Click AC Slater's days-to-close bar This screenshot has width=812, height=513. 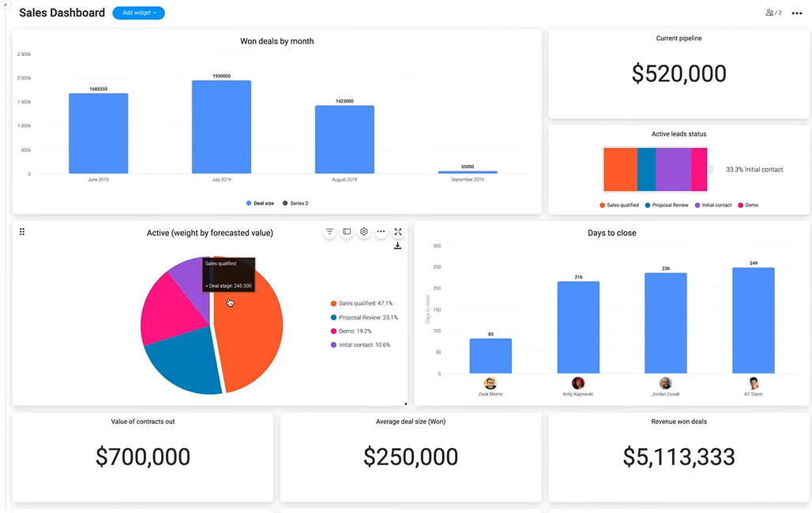point(753,320)
